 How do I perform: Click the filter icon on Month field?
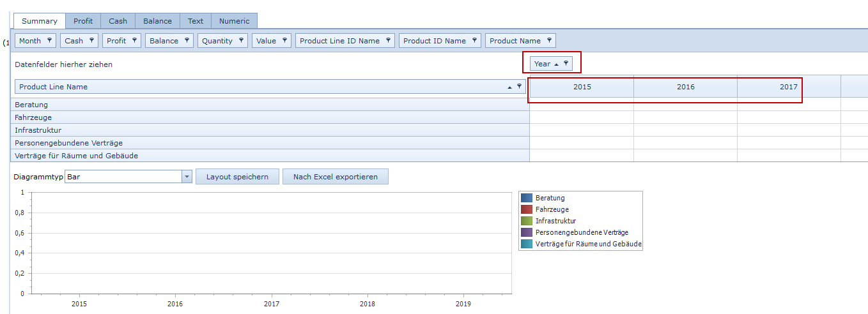(49, 40)
